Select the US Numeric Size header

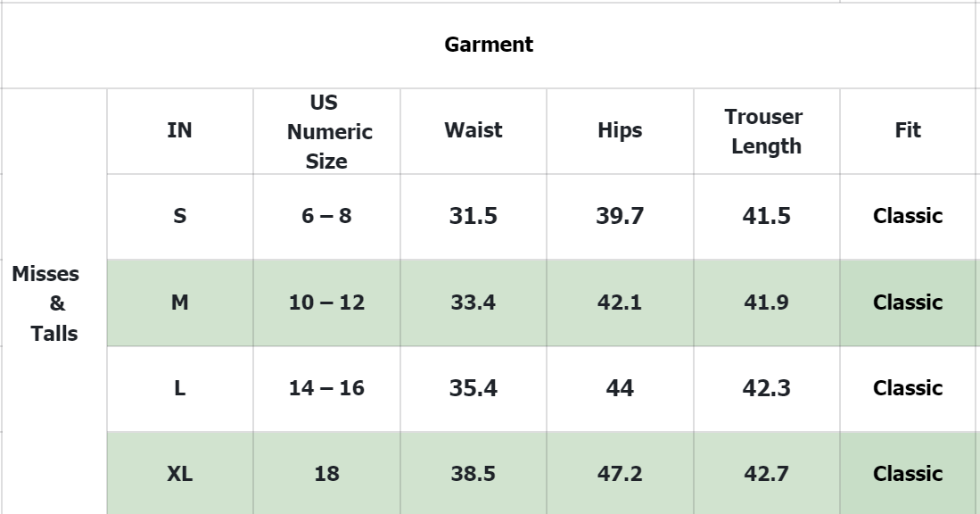click(327, 130)
